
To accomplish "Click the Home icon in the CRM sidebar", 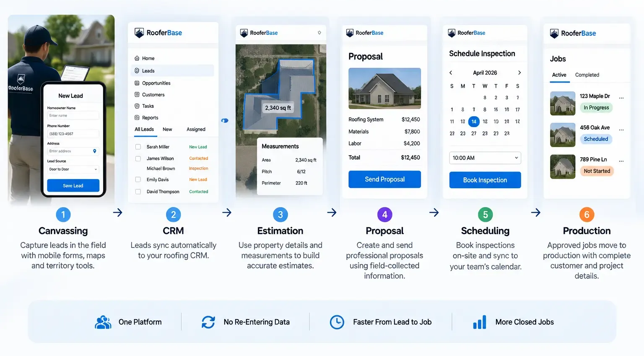I will coord(137,58).
